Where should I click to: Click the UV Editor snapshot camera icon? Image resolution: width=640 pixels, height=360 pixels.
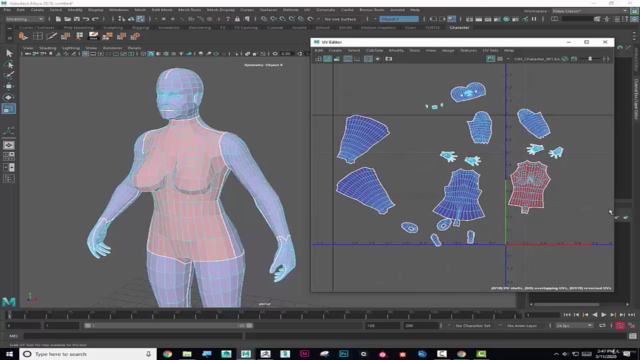389,59
